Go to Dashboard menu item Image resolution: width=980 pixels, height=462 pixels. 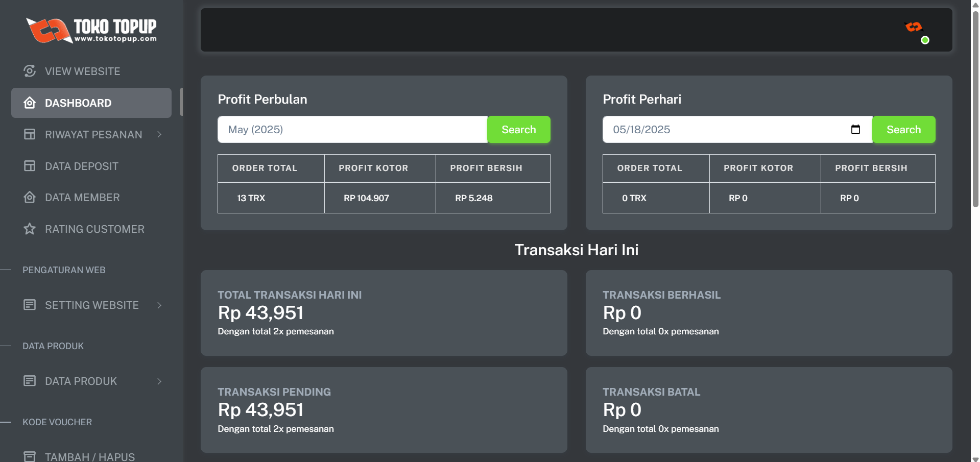[x=91, y=103]
